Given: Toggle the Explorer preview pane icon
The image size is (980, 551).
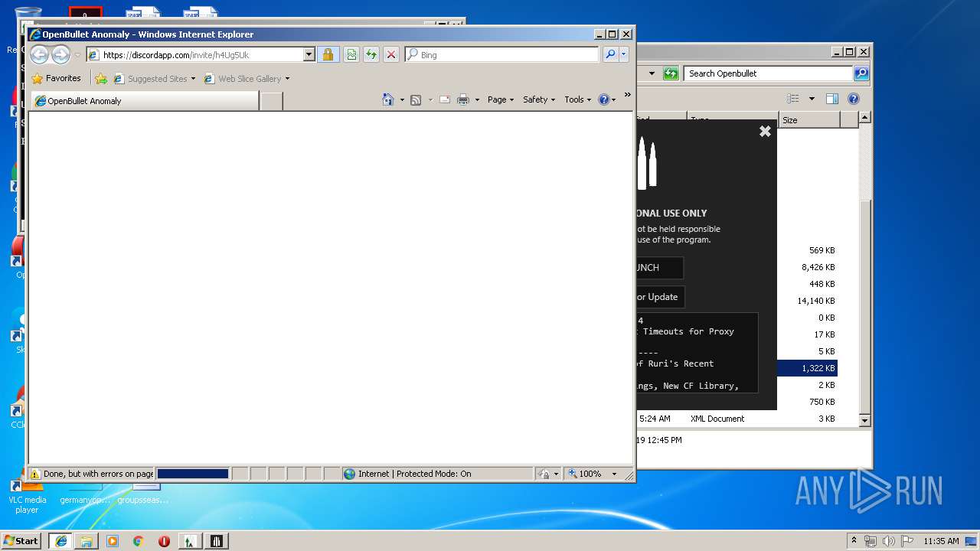Looking at the screenshot, I should point(832,99).
